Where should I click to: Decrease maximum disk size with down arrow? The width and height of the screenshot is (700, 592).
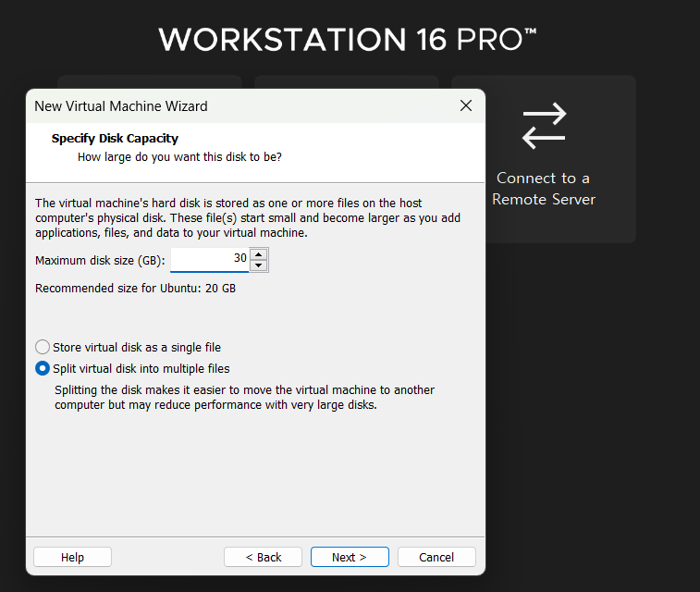click(259, 265)
